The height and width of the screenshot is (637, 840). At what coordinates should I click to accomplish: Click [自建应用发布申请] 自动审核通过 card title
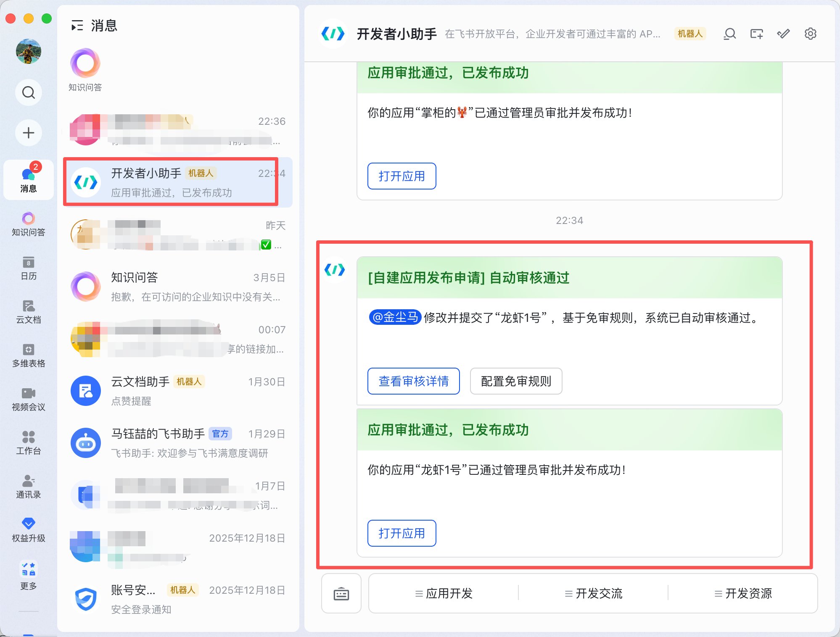point(468,278)
